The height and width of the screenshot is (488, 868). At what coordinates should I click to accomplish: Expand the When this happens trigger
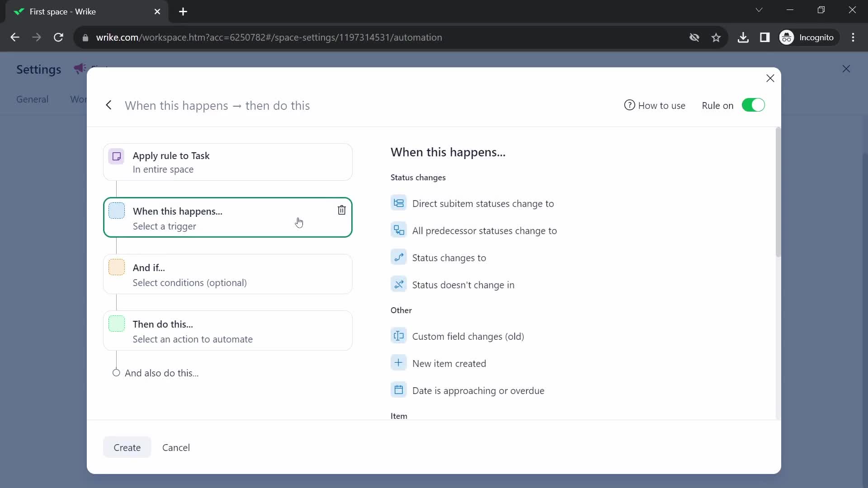(228, 217)
